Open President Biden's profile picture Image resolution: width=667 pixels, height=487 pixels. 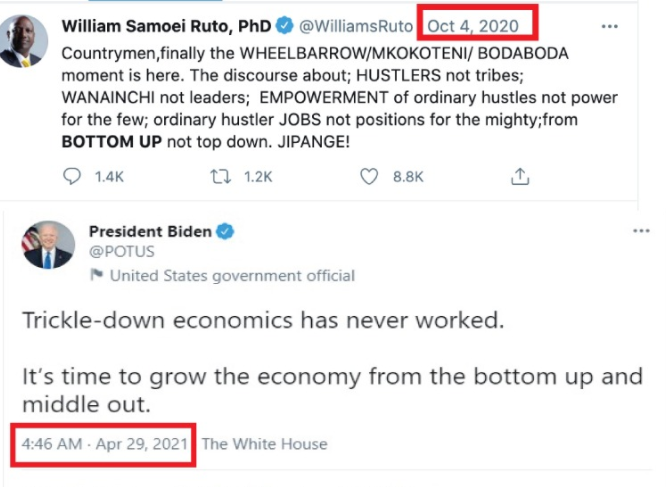click(x=48, y=245)
